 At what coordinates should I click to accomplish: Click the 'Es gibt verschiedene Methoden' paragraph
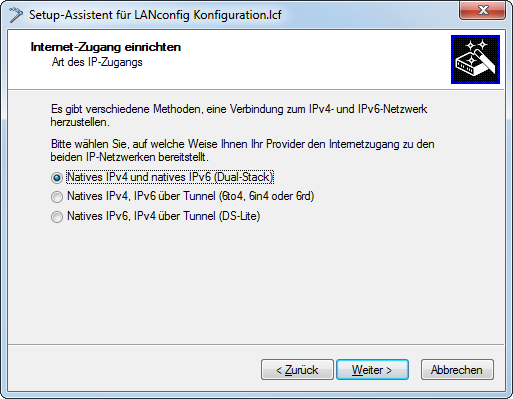click(239, 115)
